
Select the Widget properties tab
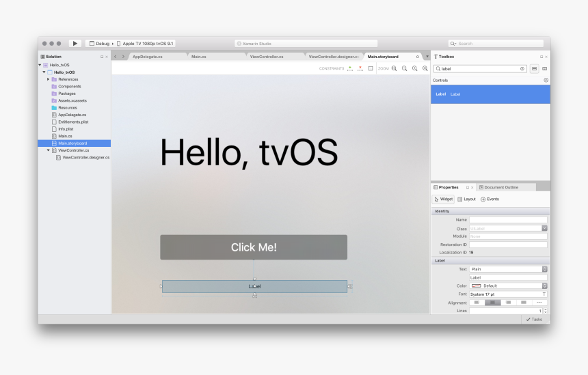(443, 199)
